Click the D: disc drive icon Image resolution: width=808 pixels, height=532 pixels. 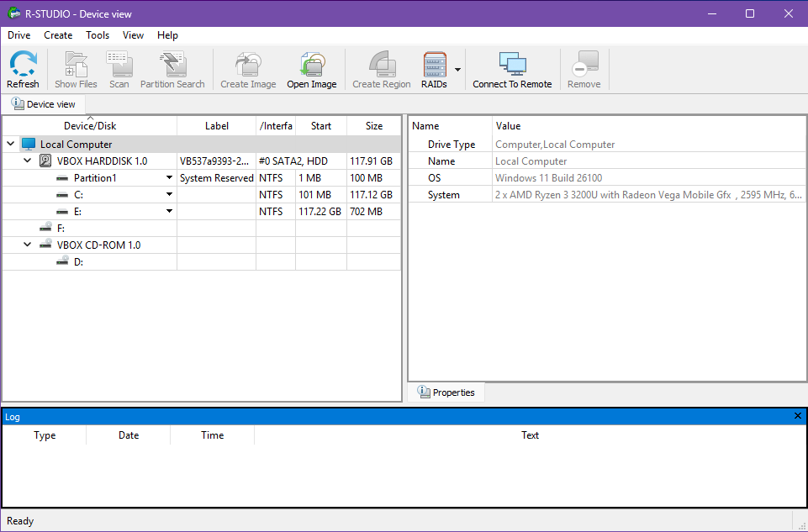(62, 261)
